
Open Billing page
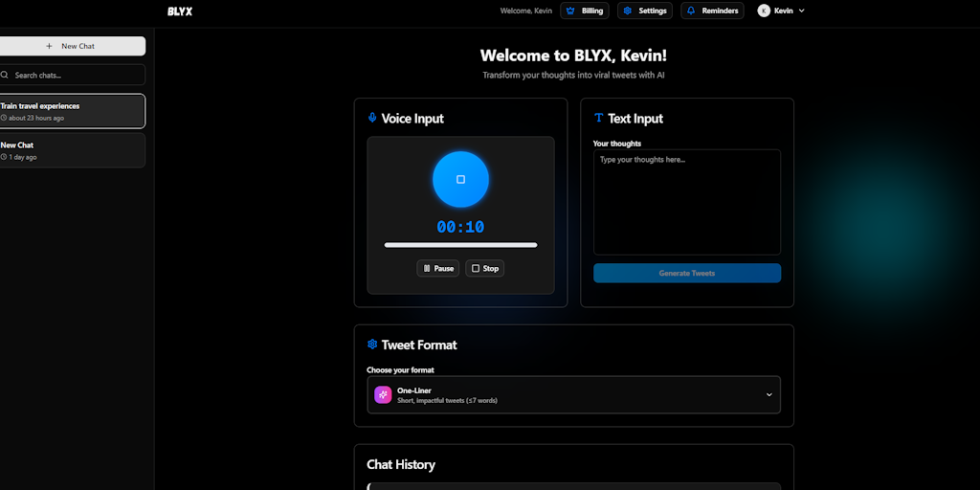[585, 11]
